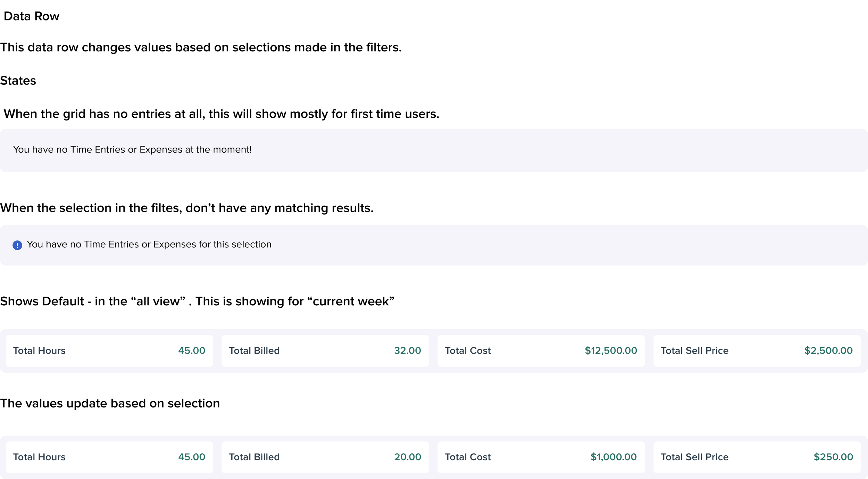Click the "at the moment!" empty-state message
Screen dimensions: 868x479
click(132, 150)
